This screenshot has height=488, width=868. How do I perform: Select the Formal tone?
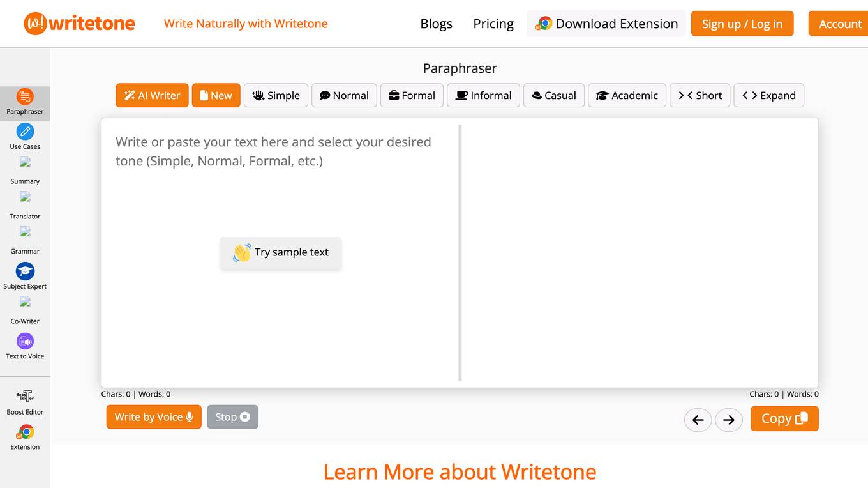[x=412, y=95]
